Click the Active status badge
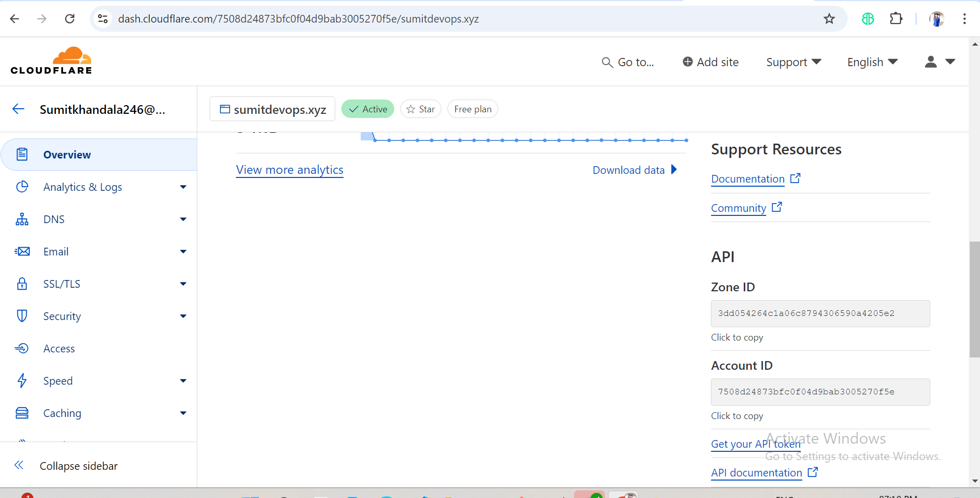The image size is (980, 498). [367, 109]
